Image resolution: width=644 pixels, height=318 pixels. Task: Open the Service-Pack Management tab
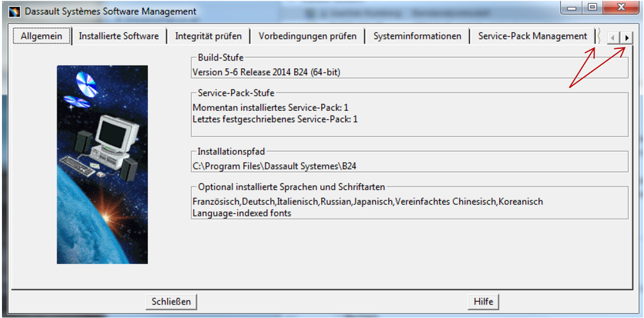pos(532,36)
